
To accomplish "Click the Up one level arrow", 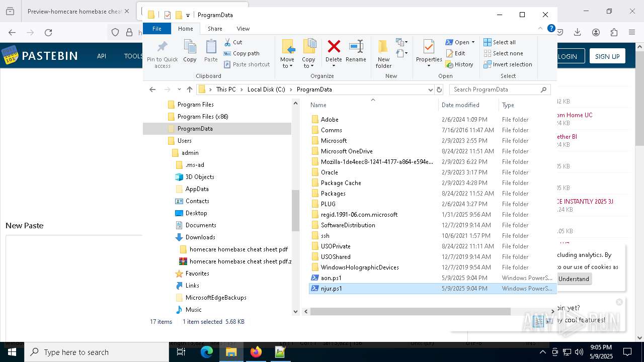I will 189,89.
